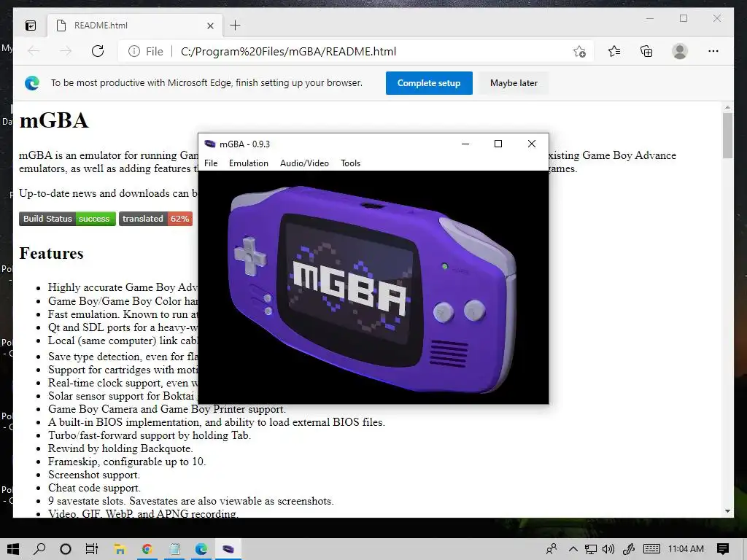Click "Frameskip, configurable up to 10." item
Image resolution: width=747 pixels, height=560 pixels.
(127, 462)
